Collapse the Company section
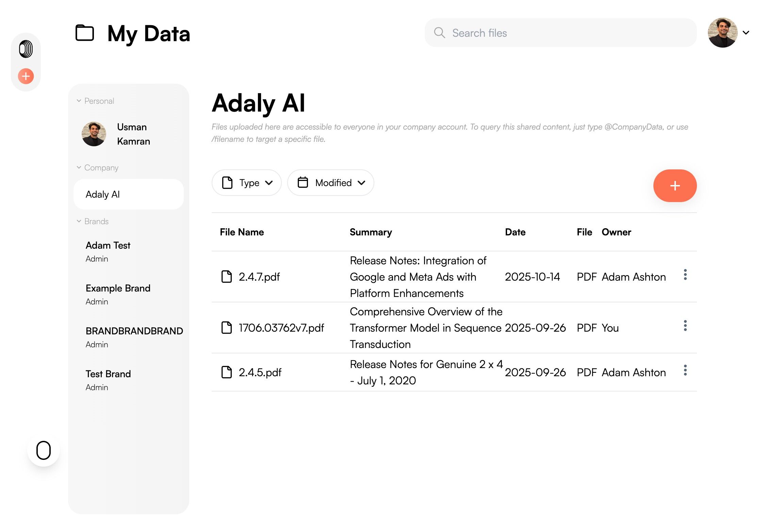The width and height of the screenshot is (765, 532). pos(79,167)
